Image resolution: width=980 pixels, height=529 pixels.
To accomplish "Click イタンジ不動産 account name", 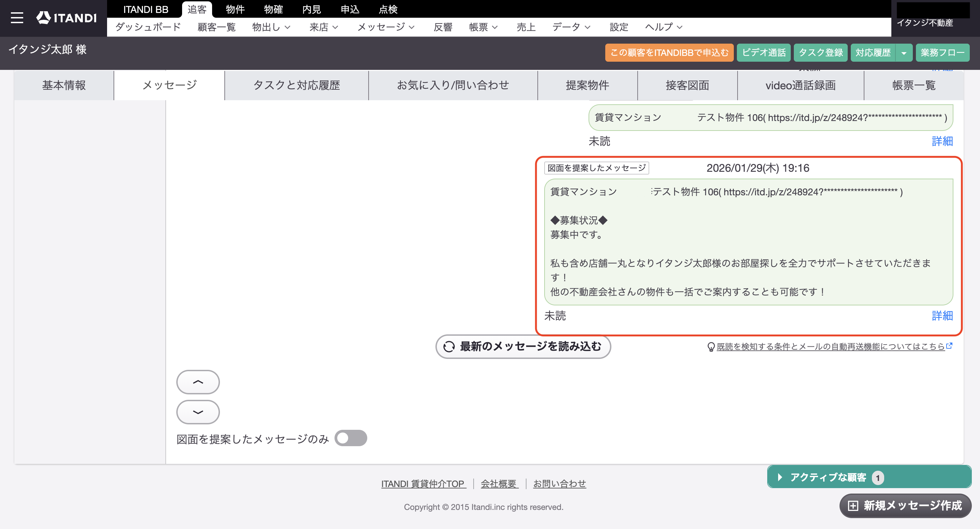I will point(925,23).
